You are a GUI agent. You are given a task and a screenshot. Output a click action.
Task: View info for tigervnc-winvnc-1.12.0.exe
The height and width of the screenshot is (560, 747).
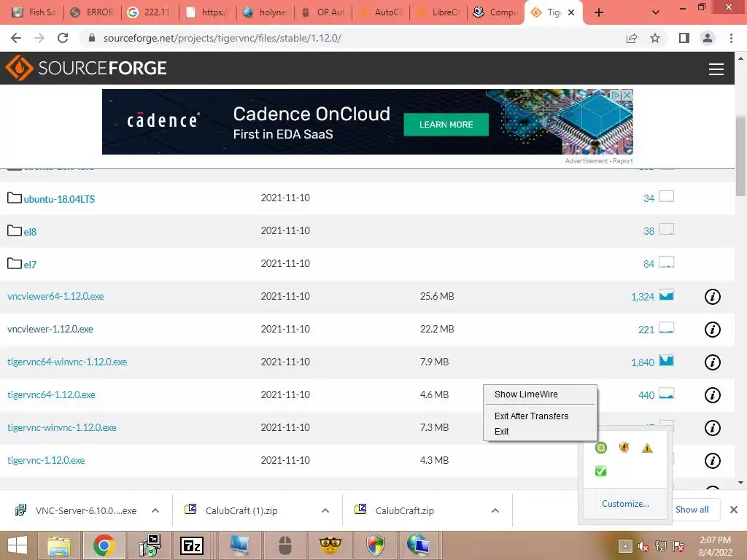click(x=712, y=428)
